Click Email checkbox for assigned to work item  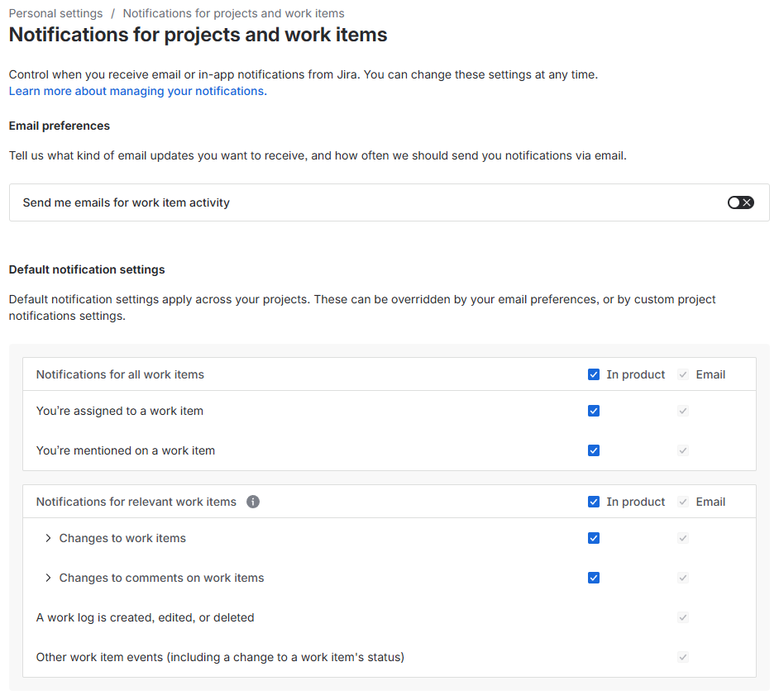click(683, 411)
